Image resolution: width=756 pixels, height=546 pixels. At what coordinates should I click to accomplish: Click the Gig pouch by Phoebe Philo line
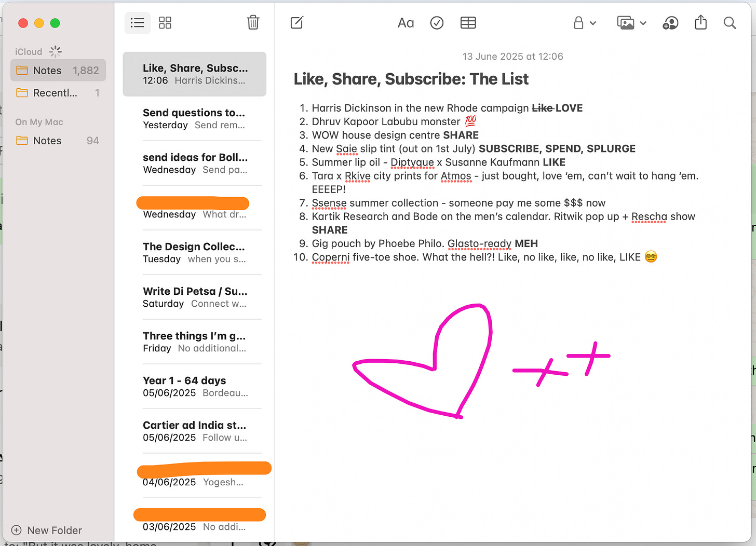point(425,243)
